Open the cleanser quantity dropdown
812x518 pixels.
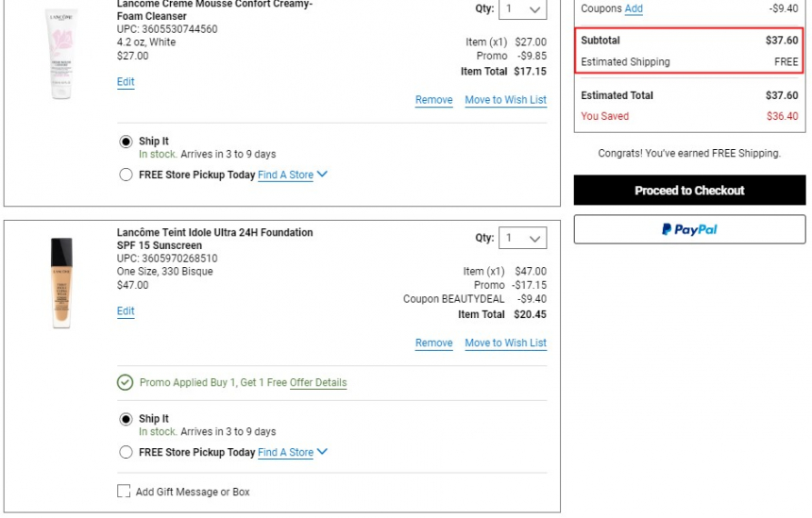point(522,9)
